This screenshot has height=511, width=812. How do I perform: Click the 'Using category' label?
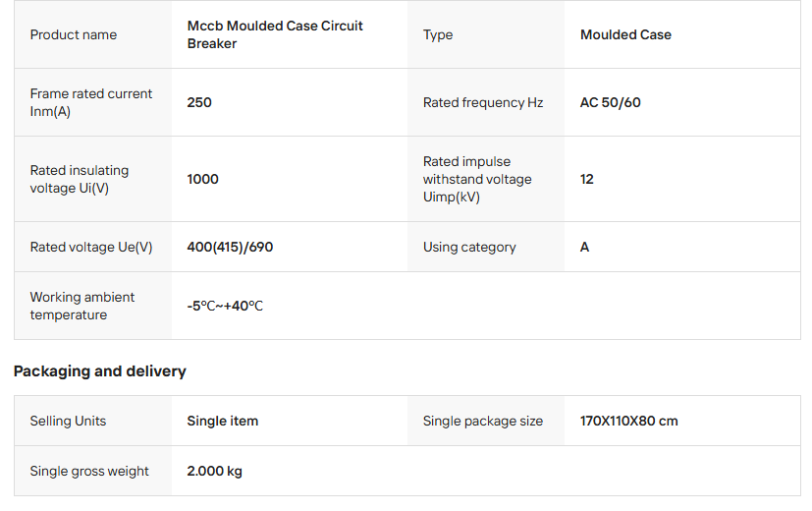point(469,247)
